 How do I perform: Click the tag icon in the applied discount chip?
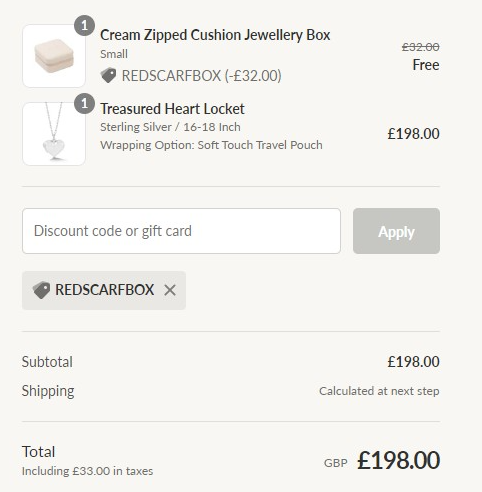click(41, 290)
